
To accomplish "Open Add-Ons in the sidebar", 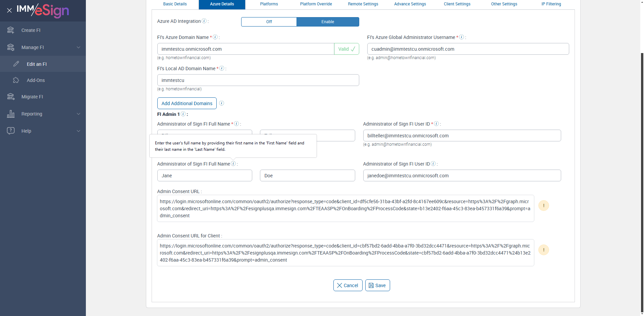I will coord(43,80).
